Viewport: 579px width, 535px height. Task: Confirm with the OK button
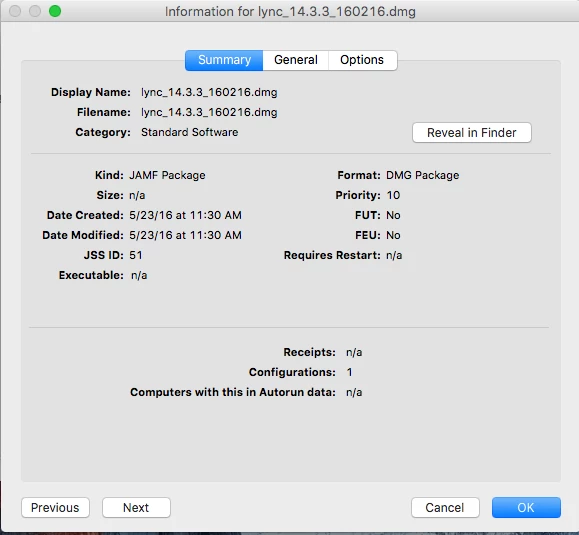(x=526, y=508)
